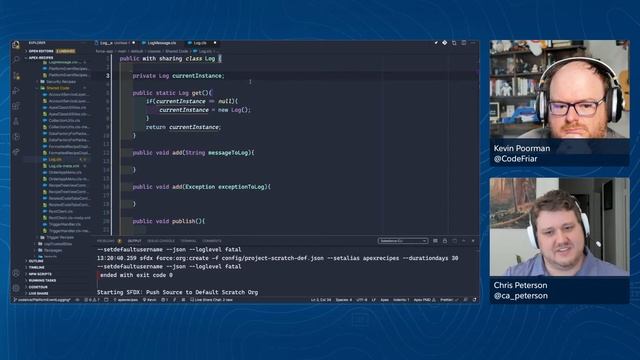Screen dimensions: 640x360
Task: Expand the Timeline section
Action: pyautogui.click(x=37, y=267)
